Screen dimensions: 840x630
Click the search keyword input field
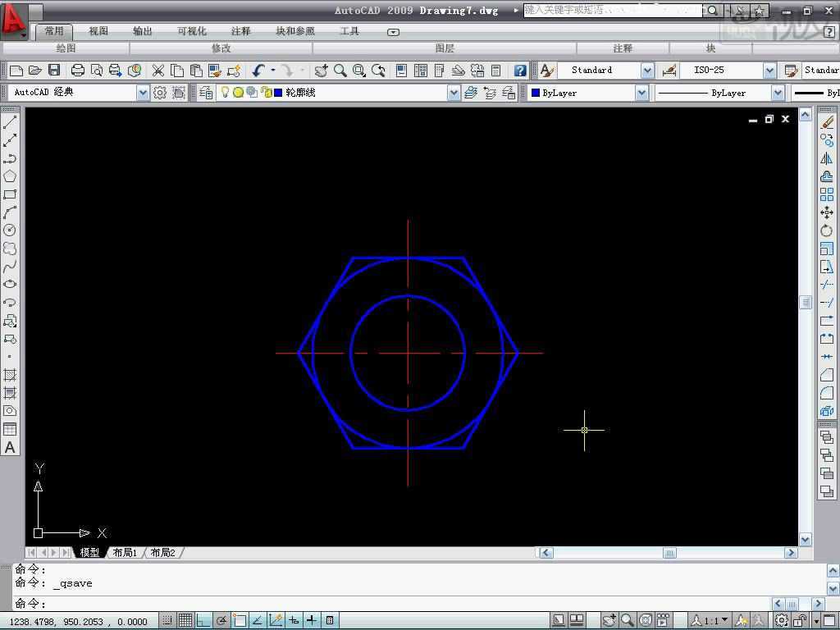pos(612,10)
